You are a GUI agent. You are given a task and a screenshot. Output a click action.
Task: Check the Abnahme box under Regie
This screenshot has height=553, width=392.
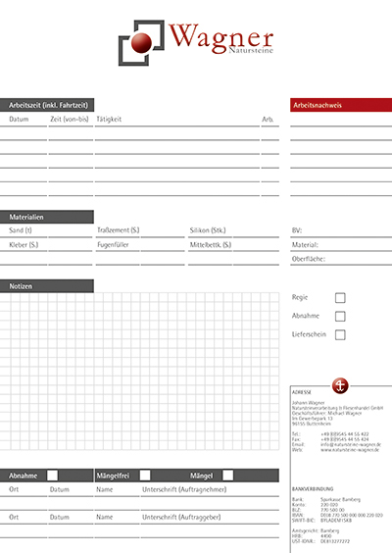pyautogui.click(x=340, y=316)
